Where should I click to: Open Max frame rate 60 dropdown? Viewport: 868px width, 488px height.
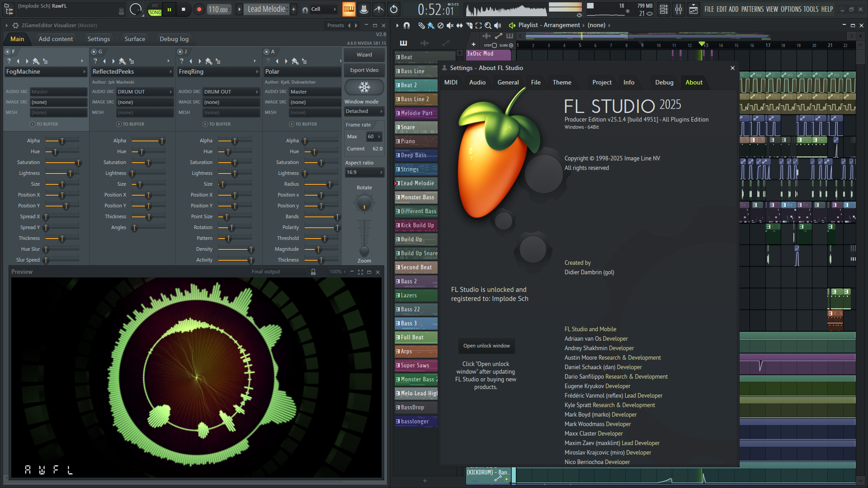(374, 136)
